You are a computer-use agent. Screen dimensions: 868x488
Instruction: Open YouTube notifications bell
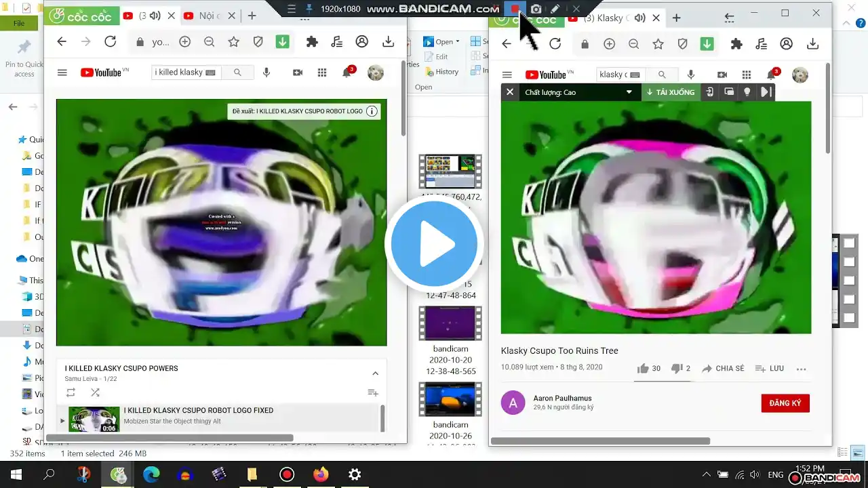pyautogui.click(x=347, y=72)
